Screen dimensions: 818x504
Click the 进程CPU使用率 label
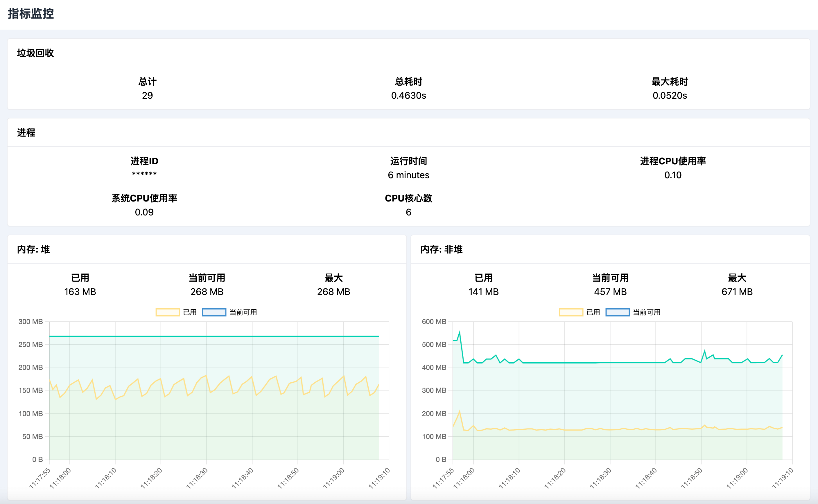(673, 161)
